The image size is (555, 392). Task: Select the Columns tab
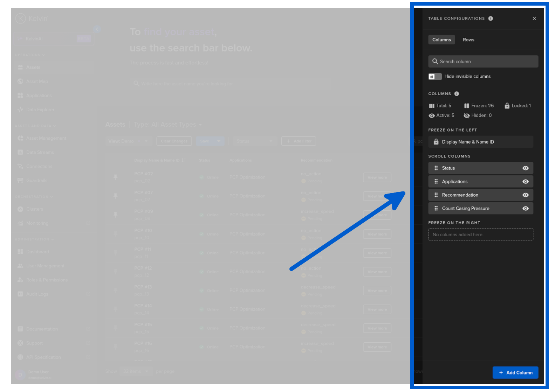pos(441,40)
